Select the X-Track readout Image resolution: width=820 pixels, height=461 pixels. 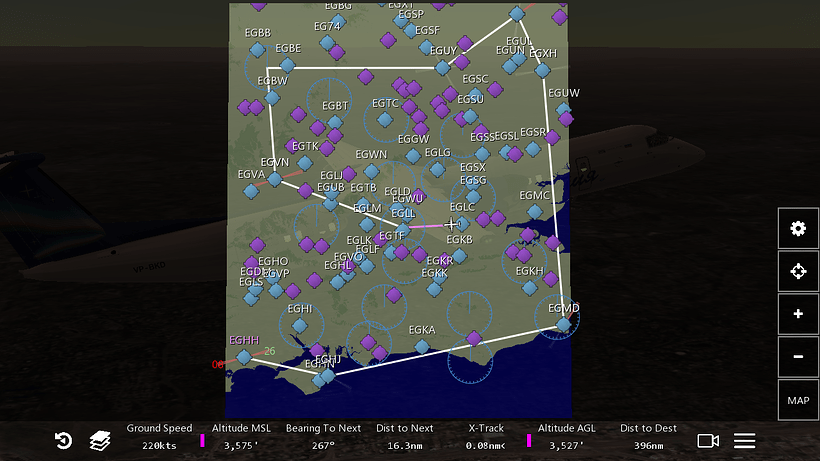[x=486, y=437]
